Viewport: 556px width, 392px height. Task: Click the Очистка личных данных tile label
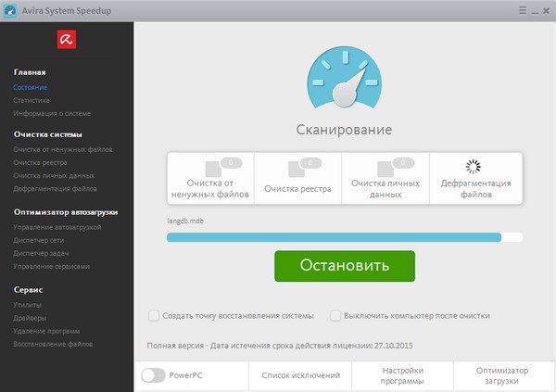click(385, 189)
